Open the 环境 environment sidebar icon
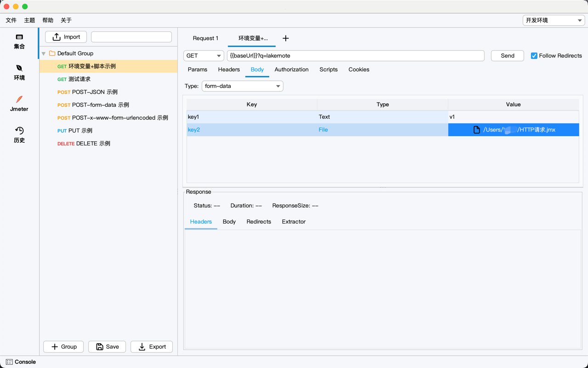Image resolution: width=588 pixels, height=368 pixels. [x=19, y=68]
